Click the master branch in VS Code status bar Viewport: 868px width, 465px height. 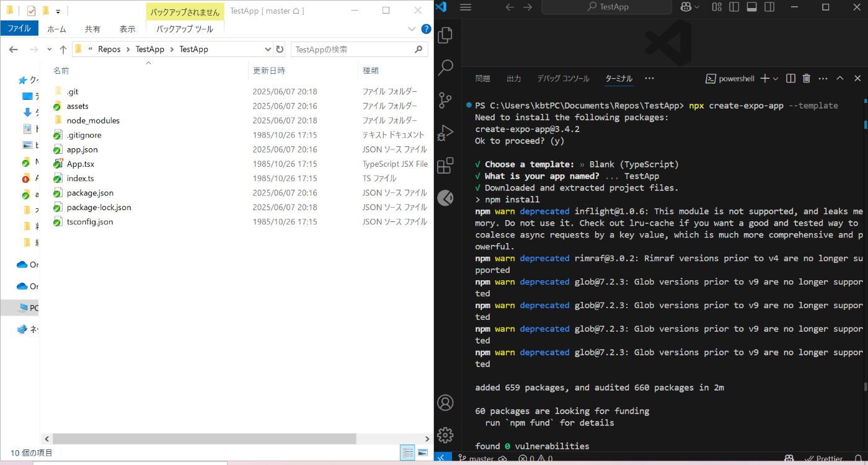coord(476,459)
